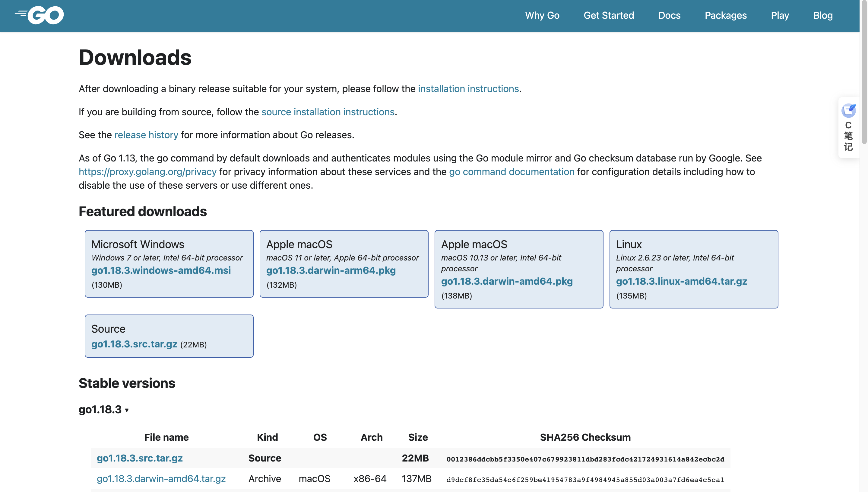Download go1.18.3.windows-amd64.msi
868x492 pixels.
161,270
